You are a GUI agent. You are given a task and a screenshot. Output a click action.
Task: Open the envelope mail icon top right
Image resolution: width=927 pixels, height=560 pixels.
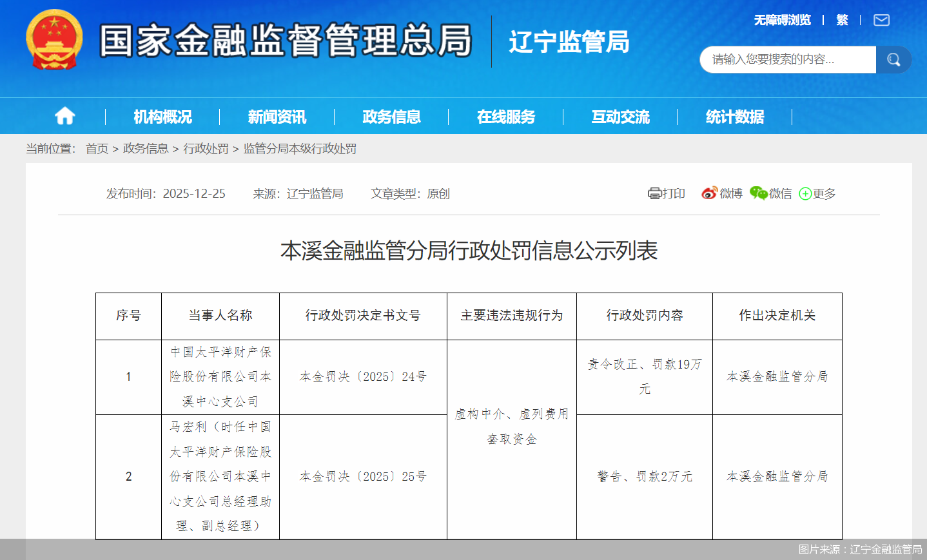click(x=881, y=20)
